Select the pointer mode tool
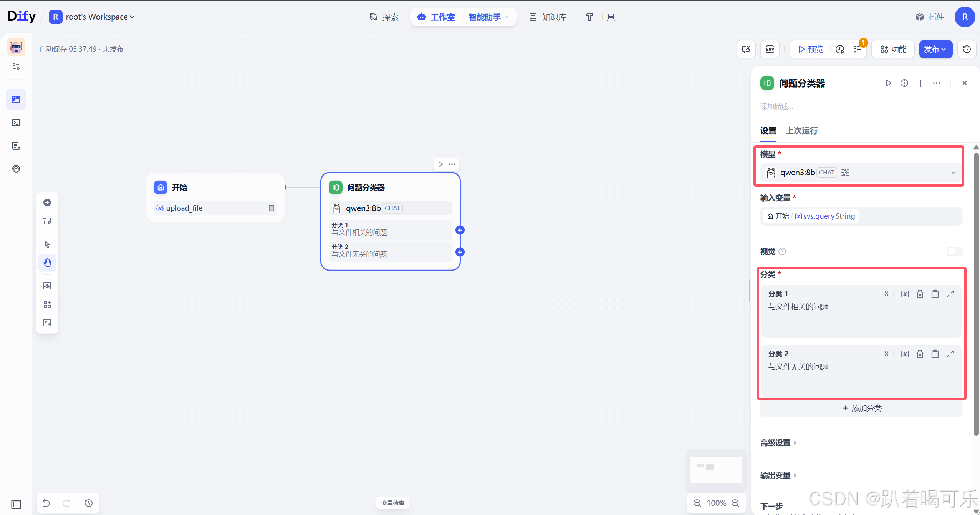 [47, 244]
